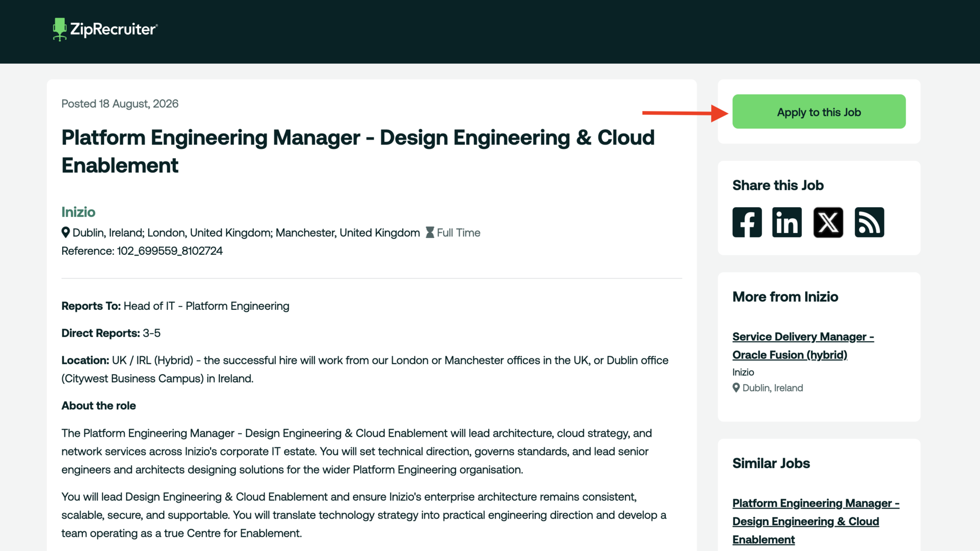This screenshot has height=551, width=980.
Task: Open the Inizio company link
Action: coord(78,212)
